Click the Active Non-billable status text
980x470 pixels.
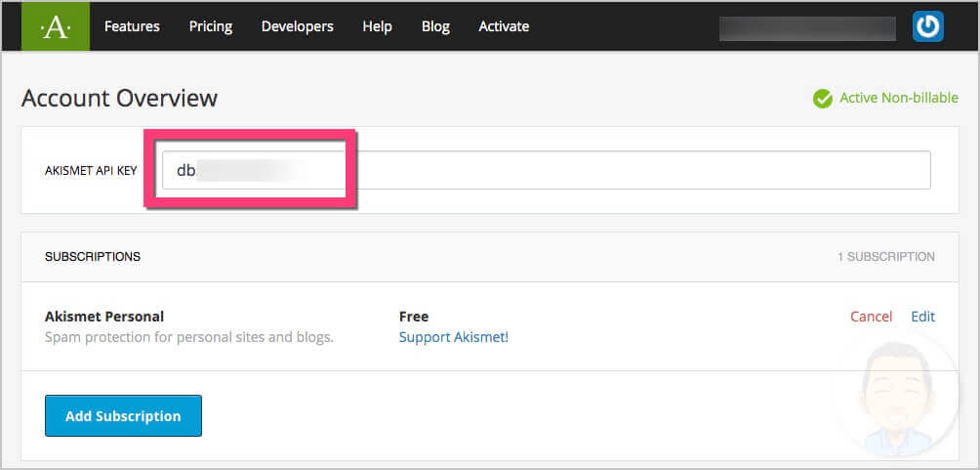click(x=899, y=99)
